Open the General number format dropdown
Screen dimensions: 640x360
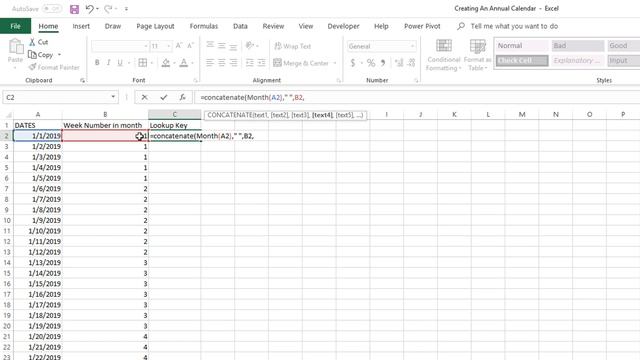[412, 46]
